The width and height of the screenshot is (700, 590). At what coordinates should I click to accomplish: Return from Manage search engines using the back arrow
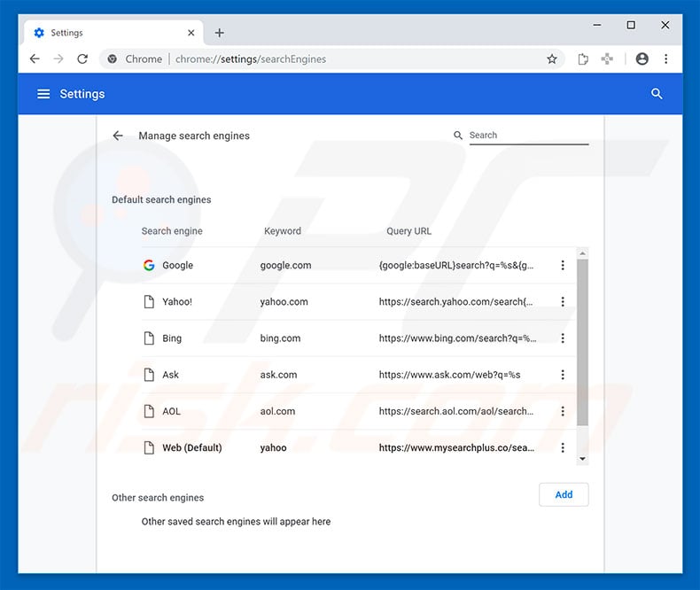(x=118, y=136)
